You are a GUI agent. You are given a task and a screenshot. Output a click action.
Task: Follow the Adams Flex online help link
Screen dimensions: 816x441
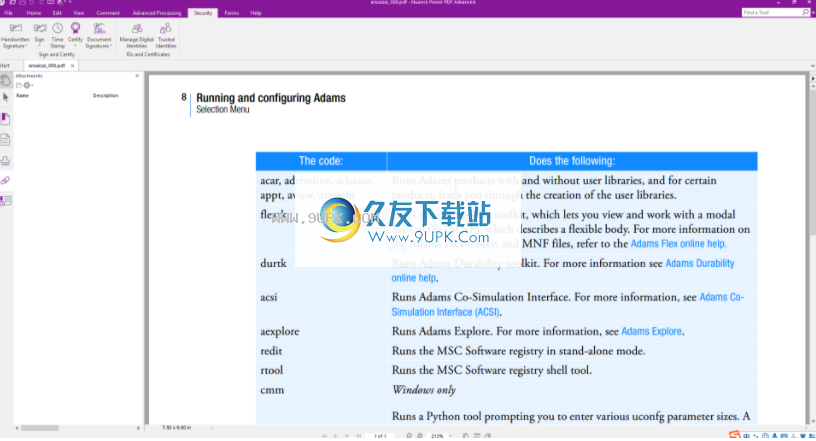click(x=678, y=244)
